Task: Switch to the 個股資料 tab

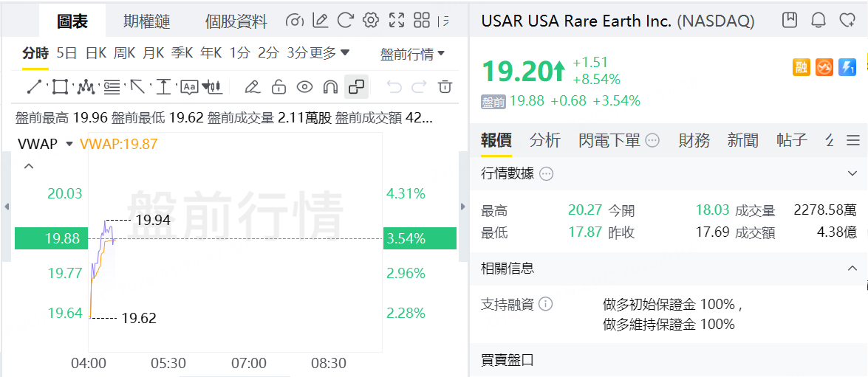Action: (x=236, y=21)
